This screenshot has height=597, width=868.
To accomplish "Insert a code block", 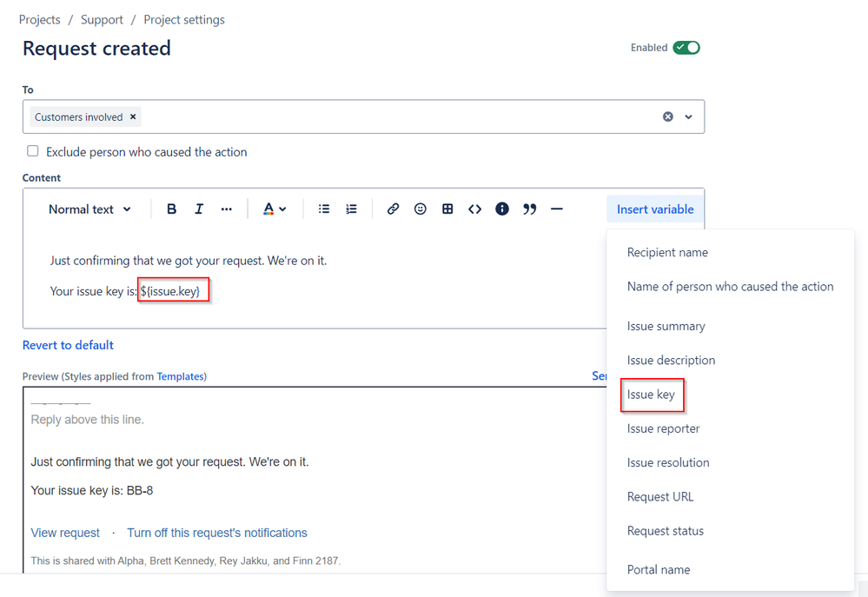I will 474,209.
